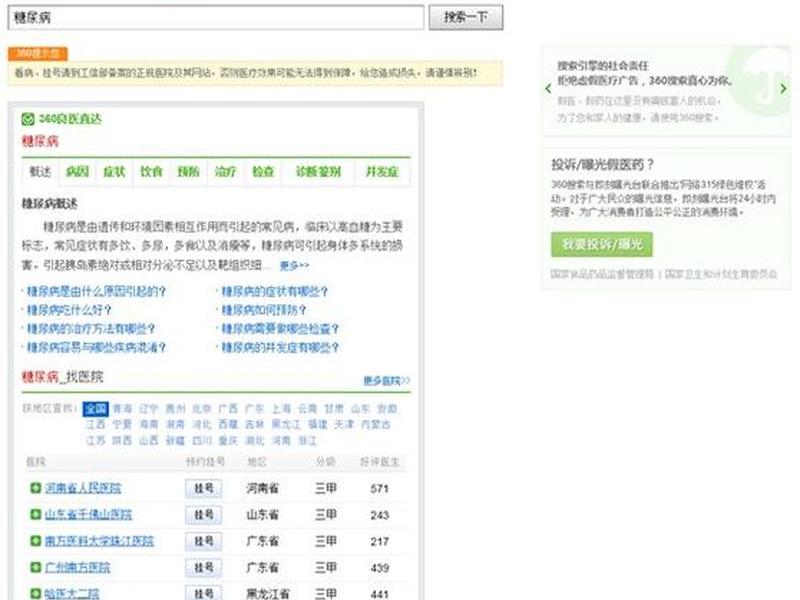
Task: Filter hospitals by 辽宁 region
Action: [149, 409]
